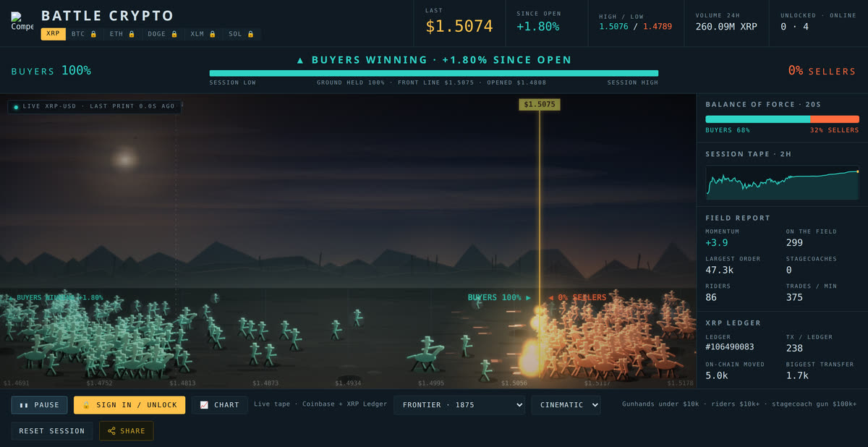This screenshot has width=868, height=447.
Task: Select the XRP coin tab
Action: 53,34
